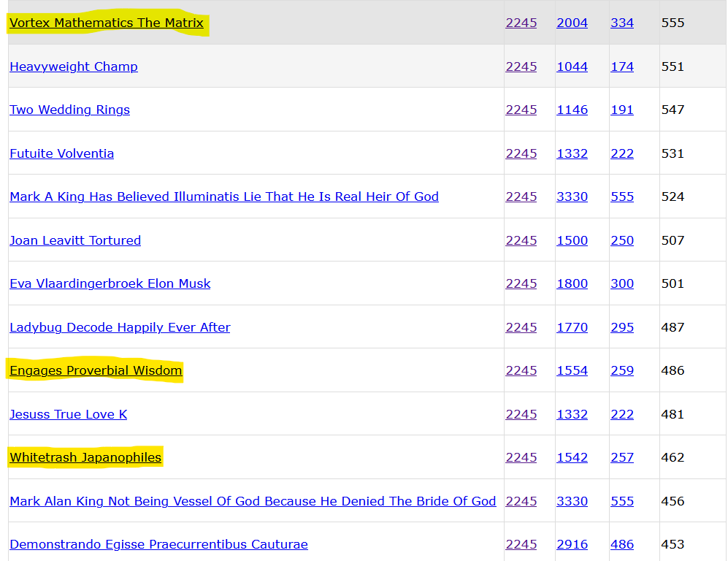The image size is (728, 561).
Task: Click 555 link in Mark A King Has Believed row
Action: click(x=622, y=196)
